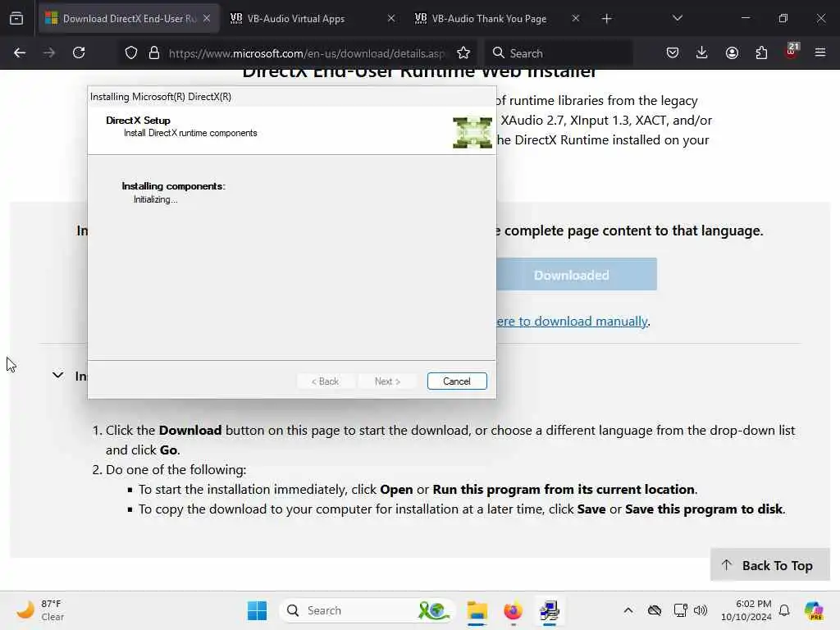Click the Installing Microsoft(R) DirectX(R) title bar
The height and width of the screenshot is (630, 840).
pyautogui.click(x=292, y=97)
